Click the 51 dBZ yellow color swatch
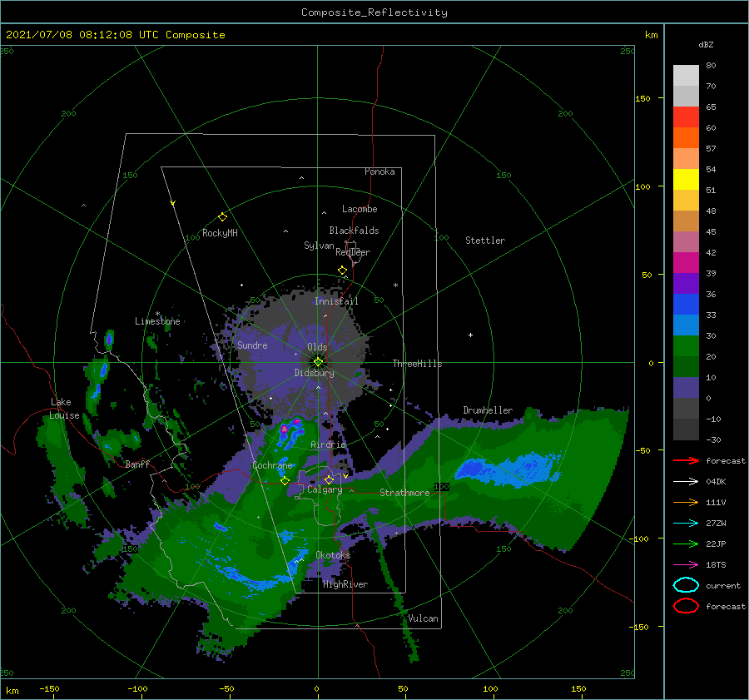The image size is (749, 700). tap(686, 179)
